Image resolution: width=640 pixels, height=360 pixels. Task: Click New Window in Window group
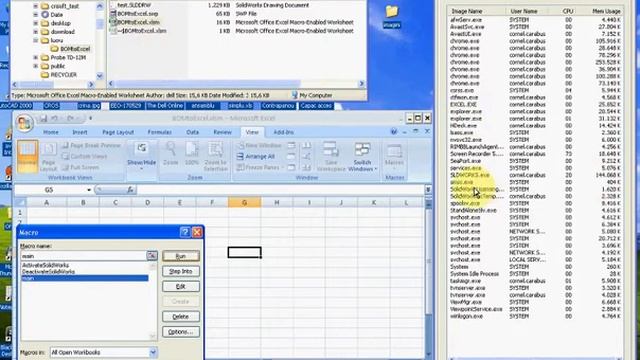(259, 145)
